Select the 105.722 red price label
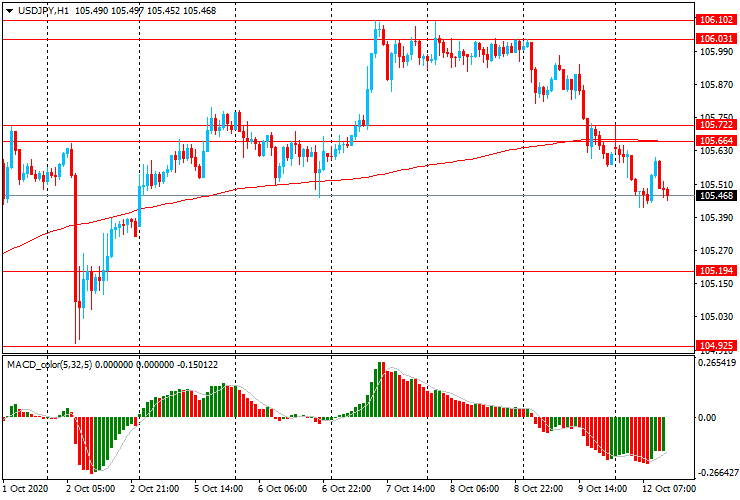Image resolution: width=740 pixels, height=500 pixels. (x=716, y=125)
